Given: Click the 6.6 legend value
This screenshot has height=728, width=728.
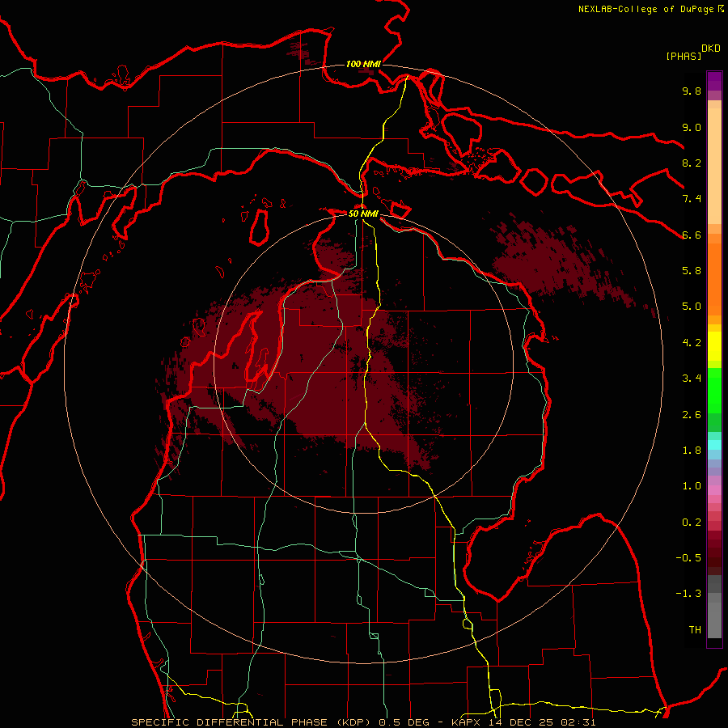Looking at the screenshot, I should tap(692, 235).
